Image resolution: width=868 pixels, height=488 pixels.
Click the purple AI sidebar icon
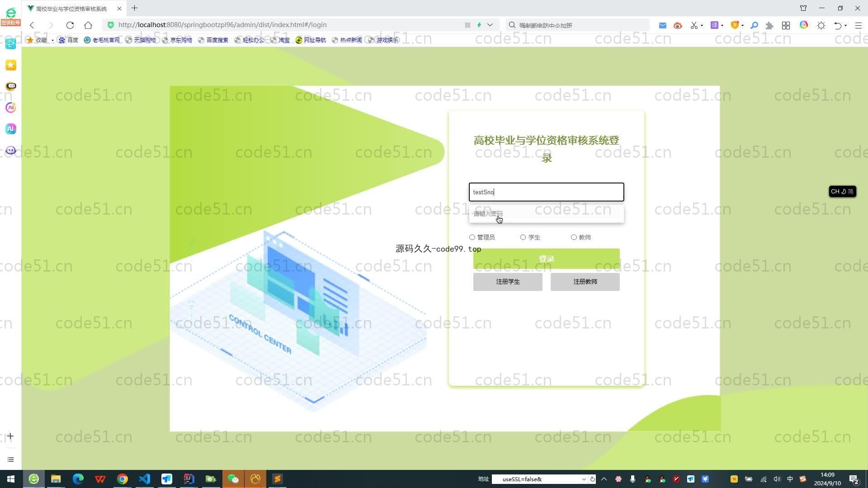11,129
